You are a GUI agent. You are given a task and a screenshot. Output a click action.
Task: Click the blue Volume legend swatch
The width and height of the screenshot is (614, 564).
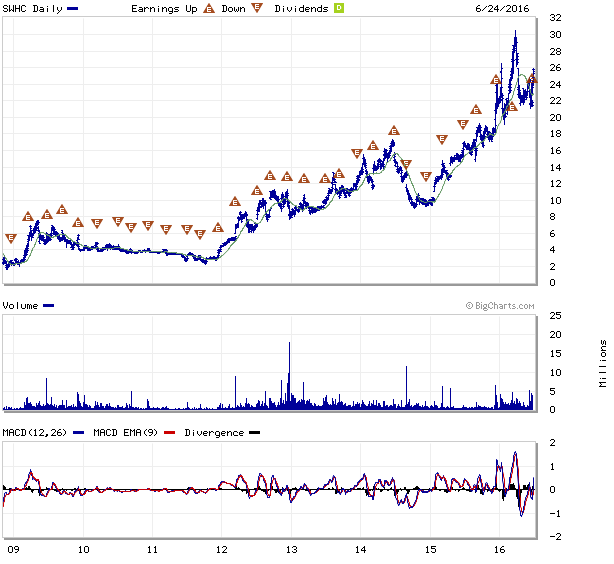48,305
